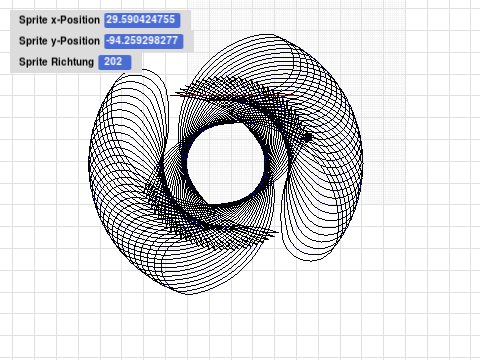Select the Sprite x-Position monitor label
Viewport: 480px width, 360px height.
tap(59, 20)
